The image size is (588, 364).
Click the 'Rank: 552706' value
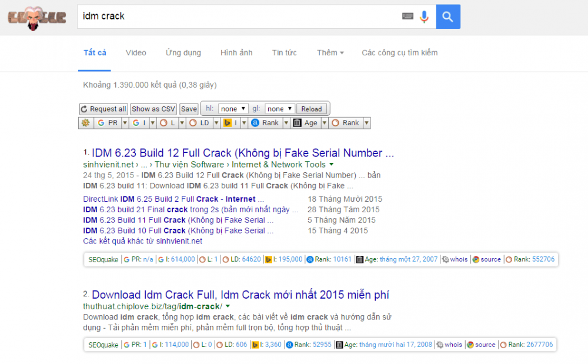click(530, 259)
